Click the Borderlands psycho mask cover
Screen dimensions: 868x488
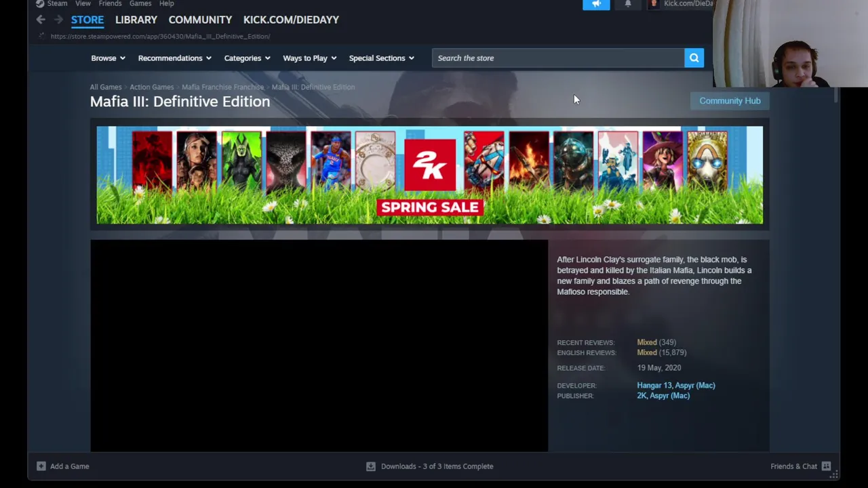(x=707, y=161)
